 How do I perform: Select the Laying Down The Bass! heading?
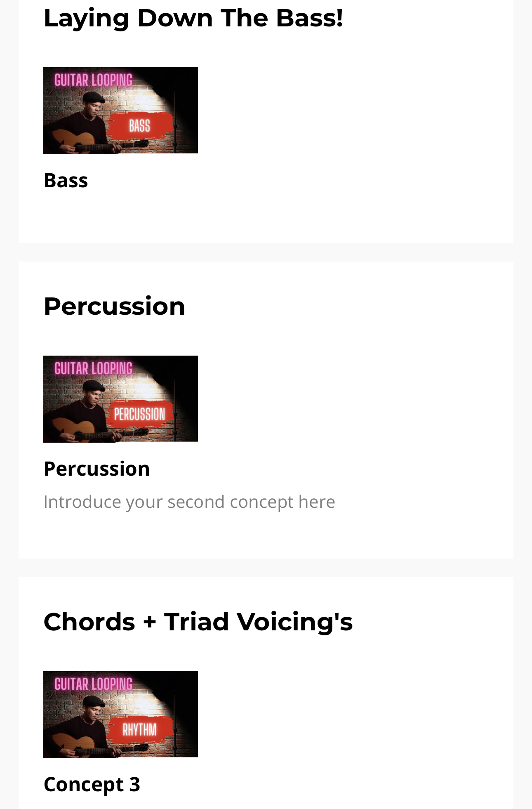click(193, 18)
